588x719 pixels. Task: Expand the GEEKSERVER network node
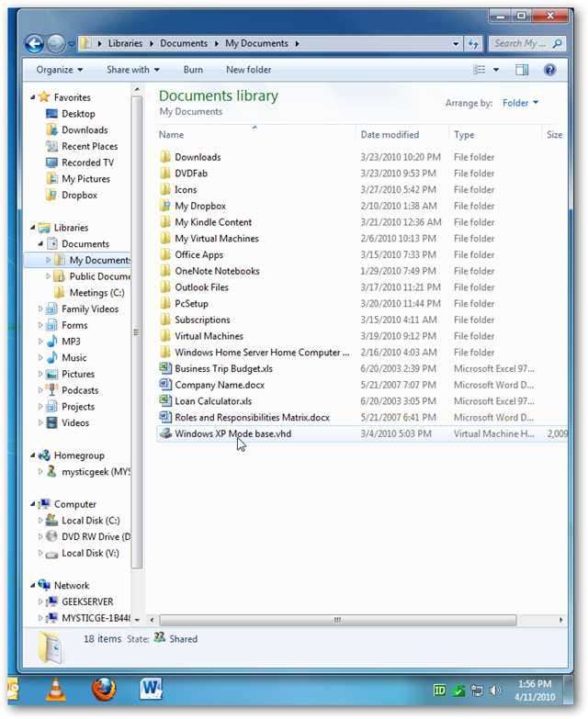coord(40,601)
